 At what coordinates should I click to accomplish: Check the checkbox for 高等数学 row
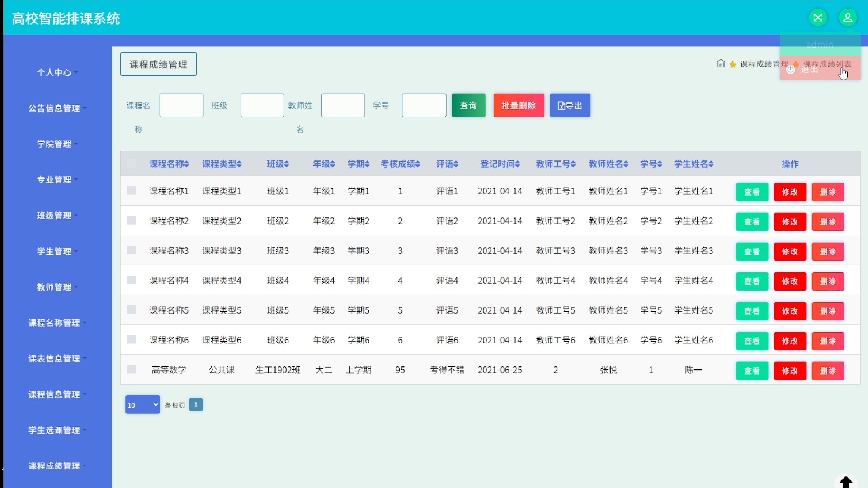[x=132, y=369]
